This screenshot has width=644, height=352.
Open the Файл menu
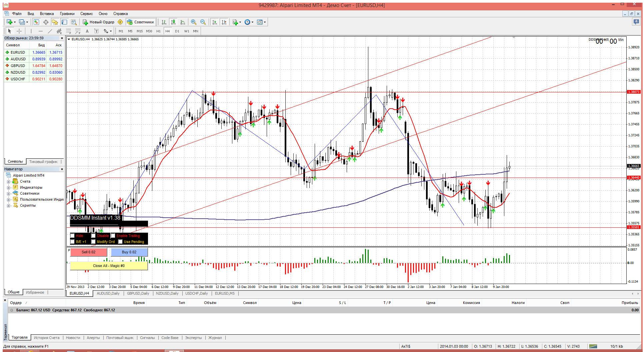tap(17, 14)
